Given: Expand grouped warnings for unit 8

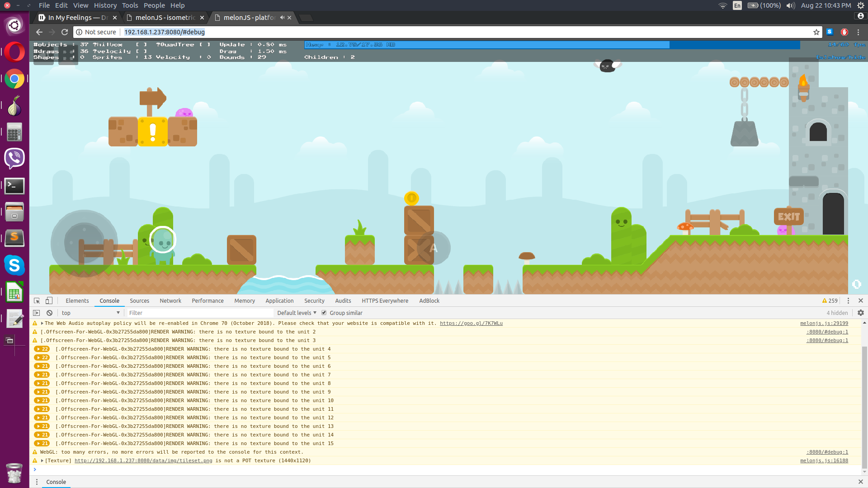Looking at the screenshot, I should click(x=42, y=383).
